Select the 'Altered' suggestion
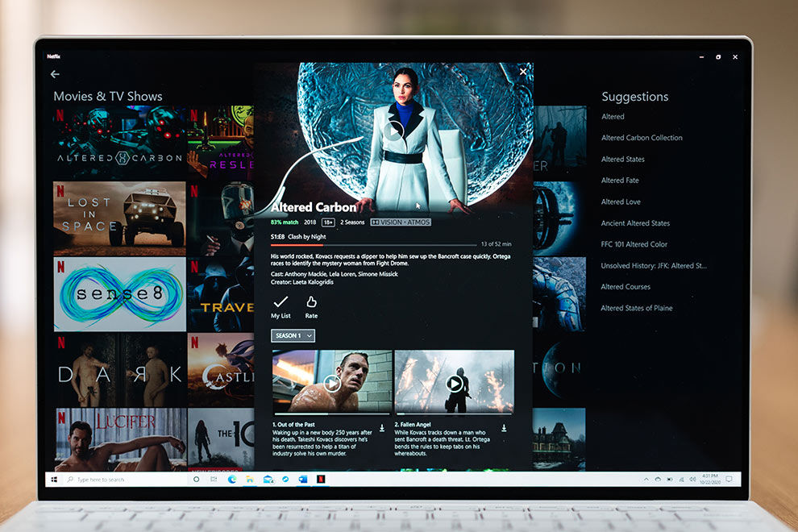The width and height of the screenshot is (798, 532). (613, 117)
